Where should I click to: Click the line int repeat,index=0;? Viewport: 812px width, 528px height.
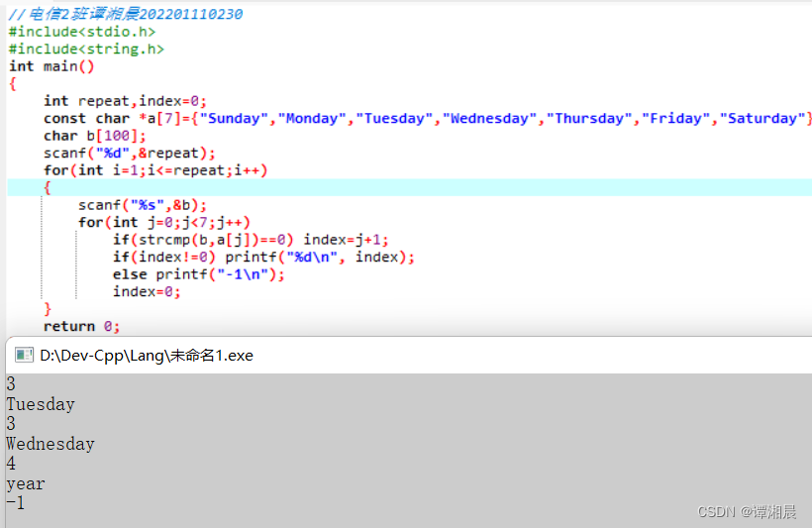tap(125, 101)
